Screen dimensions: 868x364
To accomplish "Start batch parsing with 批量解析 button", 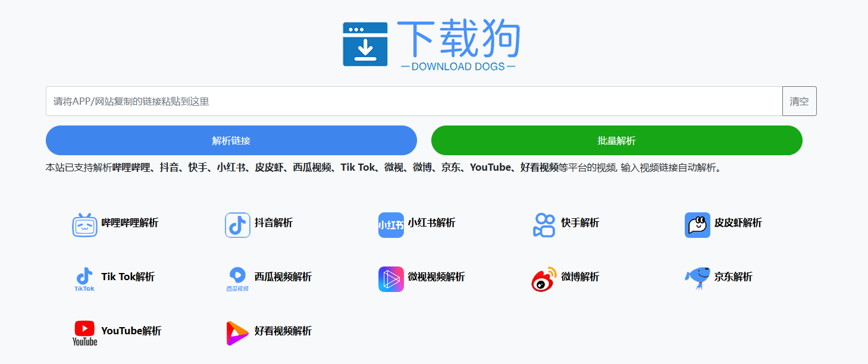I will click(616, 140).
